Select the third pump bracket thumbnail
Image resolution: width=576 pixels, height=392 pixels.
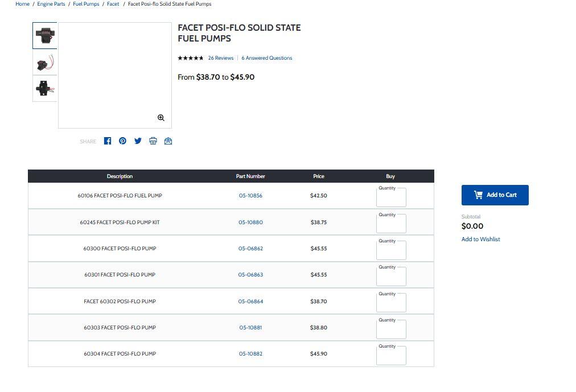tap(45, 88)
